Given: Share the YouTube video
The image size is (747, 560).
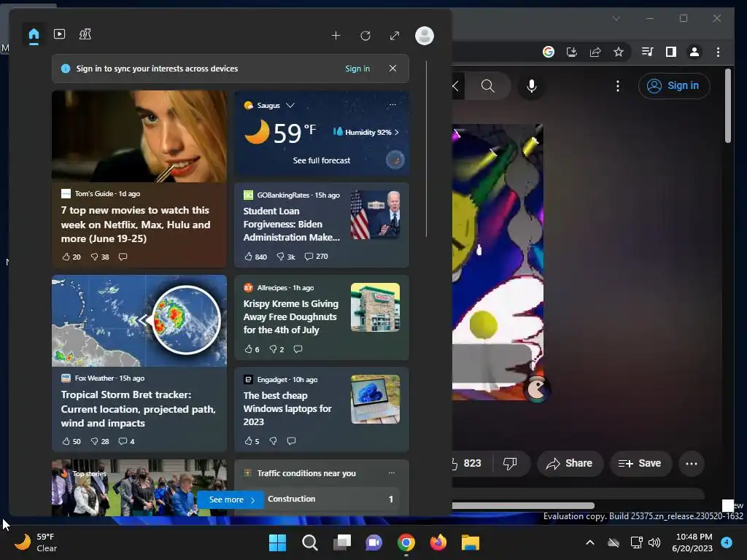Looking at the screenshot, I should pyautogui.click(x=570, y=463).
